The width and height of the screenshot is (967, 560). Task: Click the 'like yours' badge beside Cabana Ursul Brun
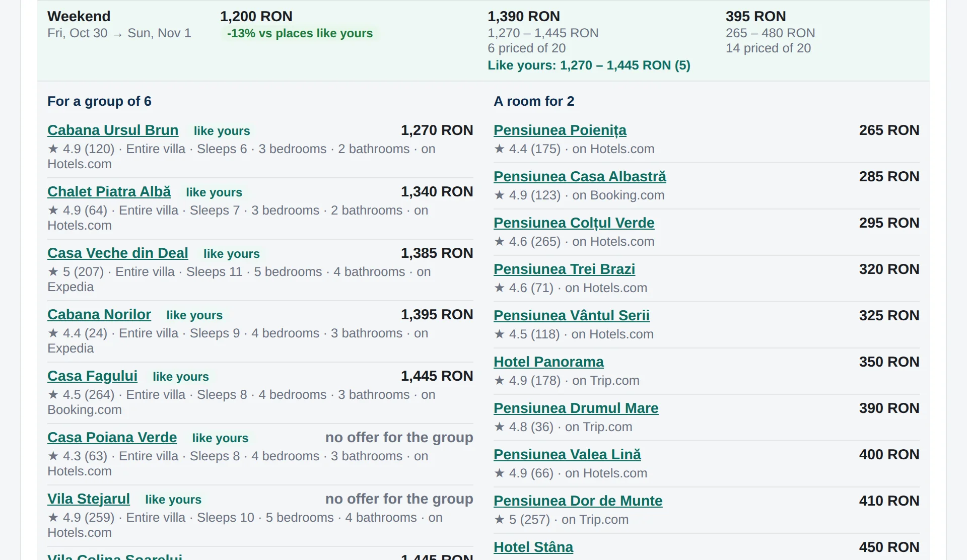tap(222, 131)
